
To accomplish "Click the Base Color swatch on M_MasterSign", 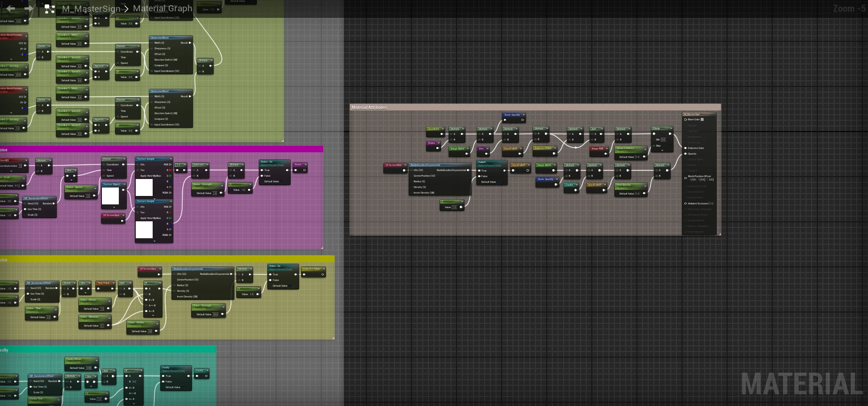I will 702,119.
